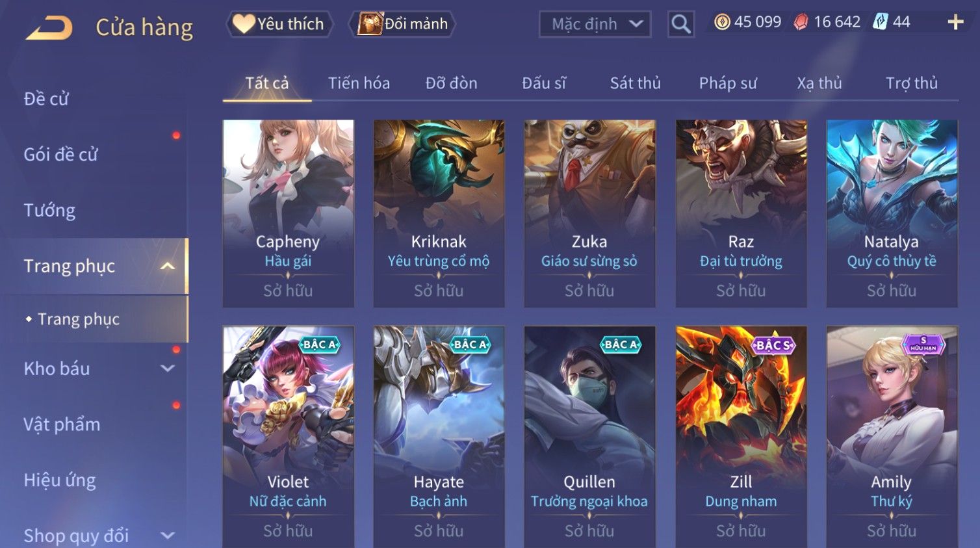Tap the gold coin balance icon
This screenshot has height=548, width=980.
point(722,22)
